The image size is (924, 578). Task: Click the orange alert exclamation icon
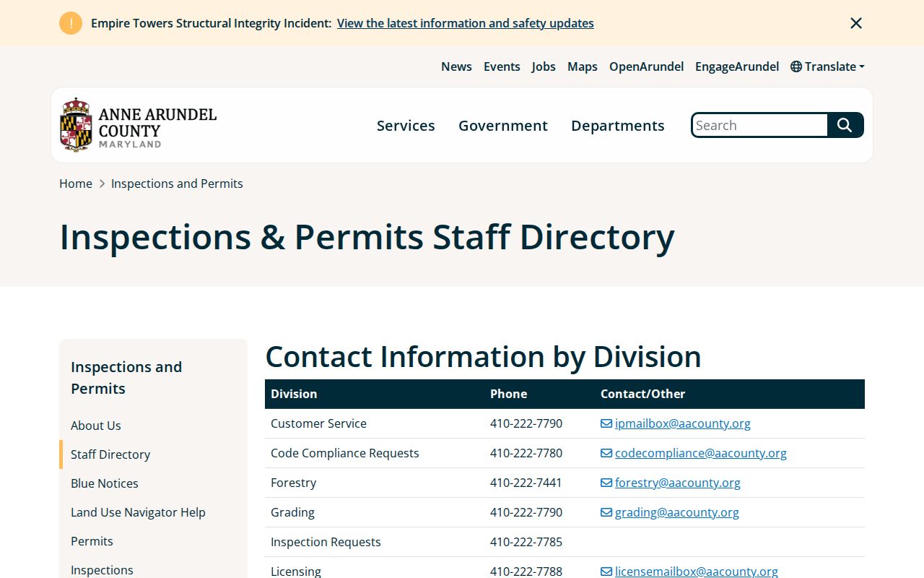point(71,23)
